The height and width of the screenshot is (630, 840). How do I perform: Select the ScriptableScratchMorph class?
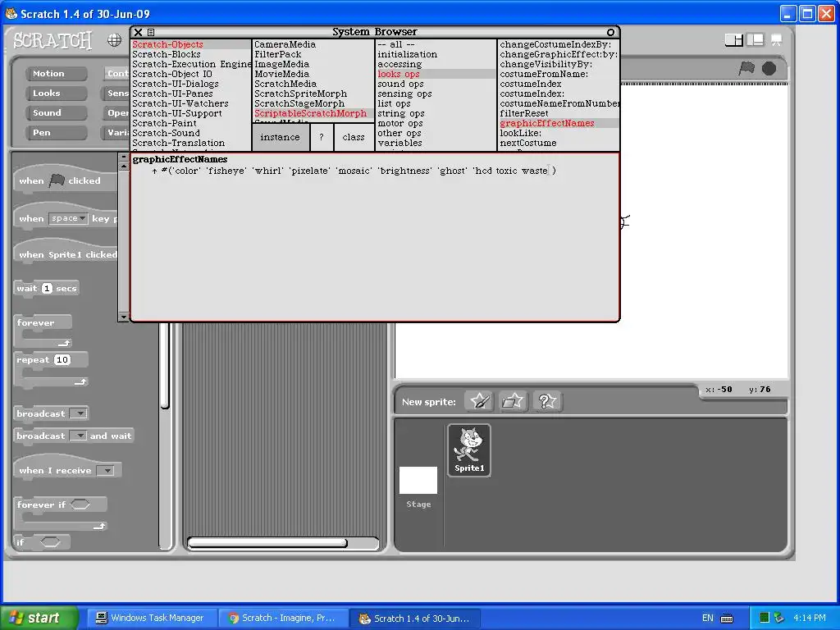pyautogui.click(x=313, y=113)
